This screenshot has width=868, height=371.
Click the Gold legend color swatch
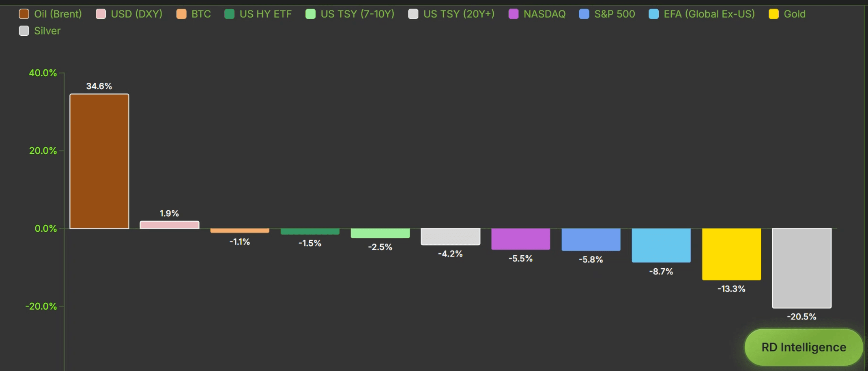coord(773,14)
